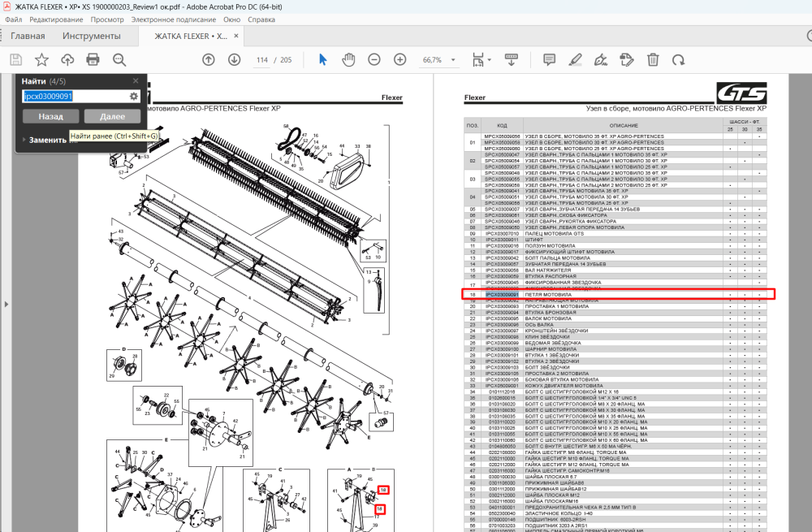Add bookmark with the star icon
This screenshot has height=532, width=812.
[x=41, y=59]
